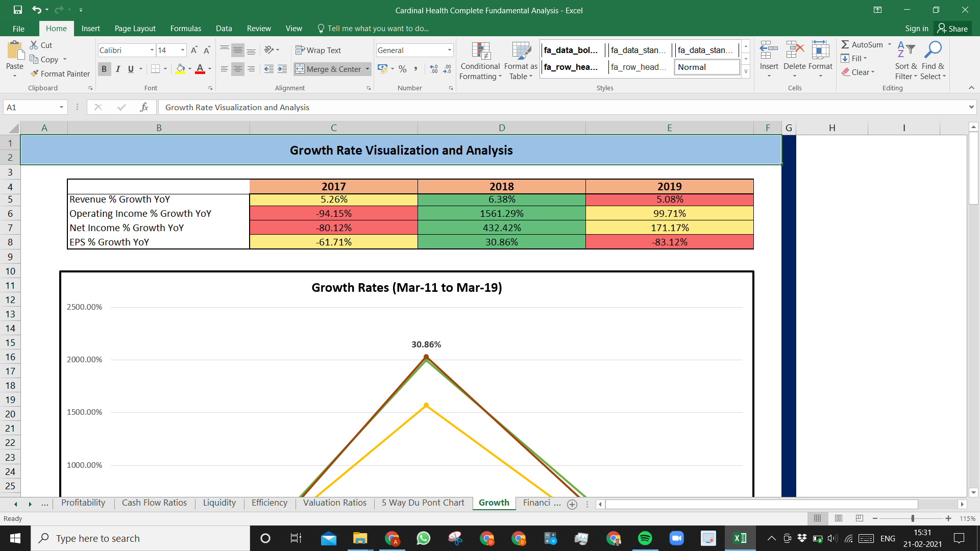Viewport: 980px width, 551px height.
Task: Toggle italic formatting
Action: pos(118,69)
